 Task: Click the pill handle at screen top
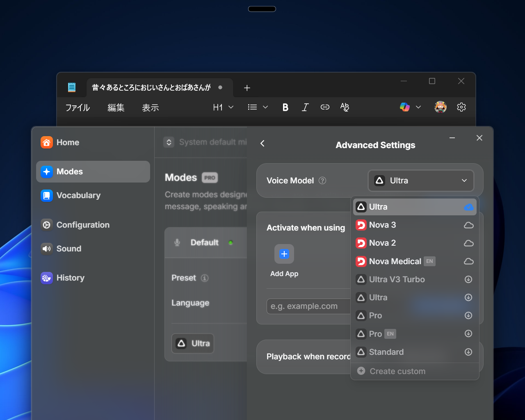click(x=262, y=9)
